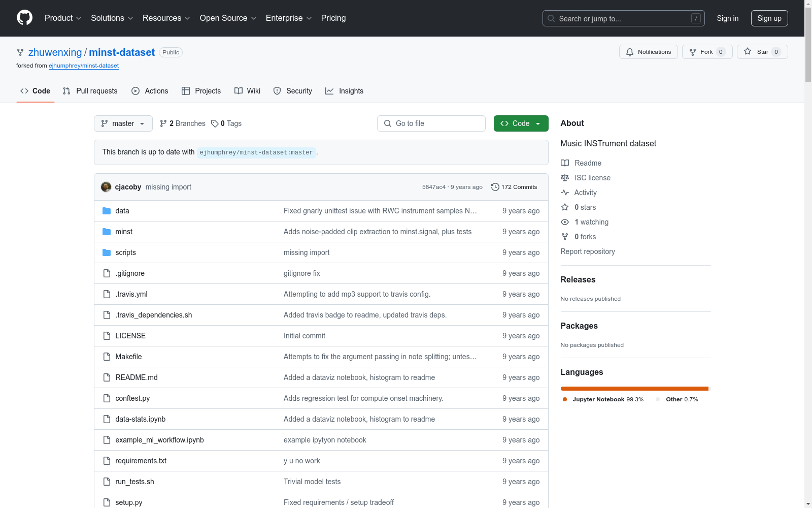
Task: Open the GitHub homepage logo
Action: (x=24, y=18)
